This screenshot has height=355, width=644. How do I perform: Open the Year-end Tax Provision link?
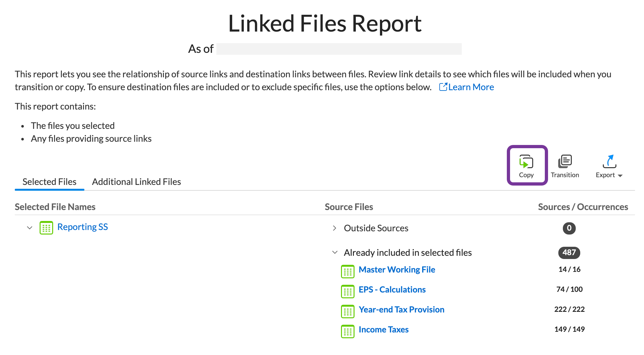click(401, 310)
